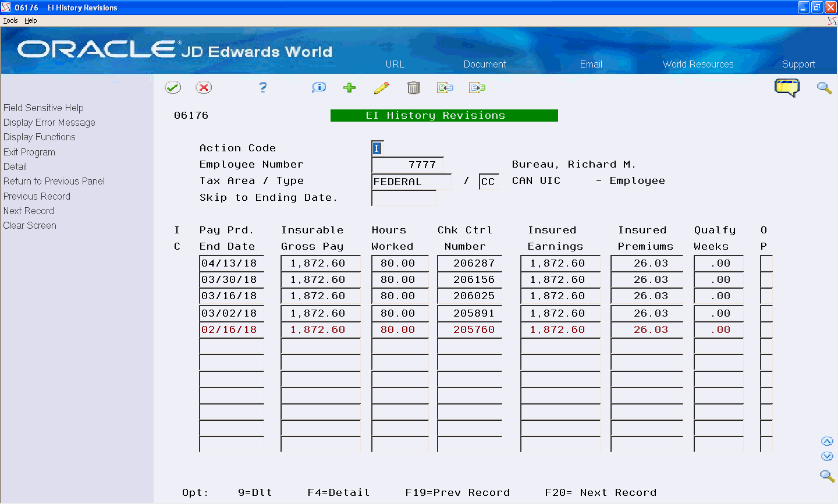This screenshot has height=504, width=838.
Task: Open help via the question mark icon
Action: point(262,87)
